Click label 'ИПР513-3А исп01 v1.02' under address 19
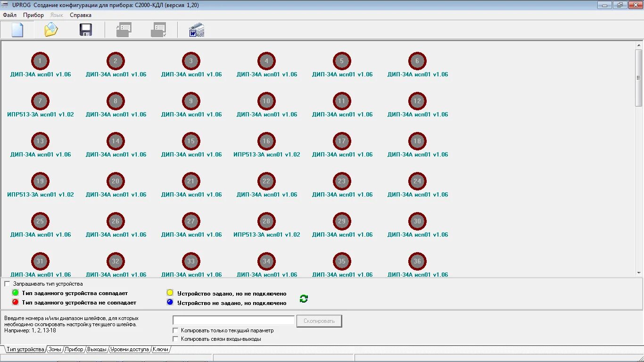 [41, 195]
